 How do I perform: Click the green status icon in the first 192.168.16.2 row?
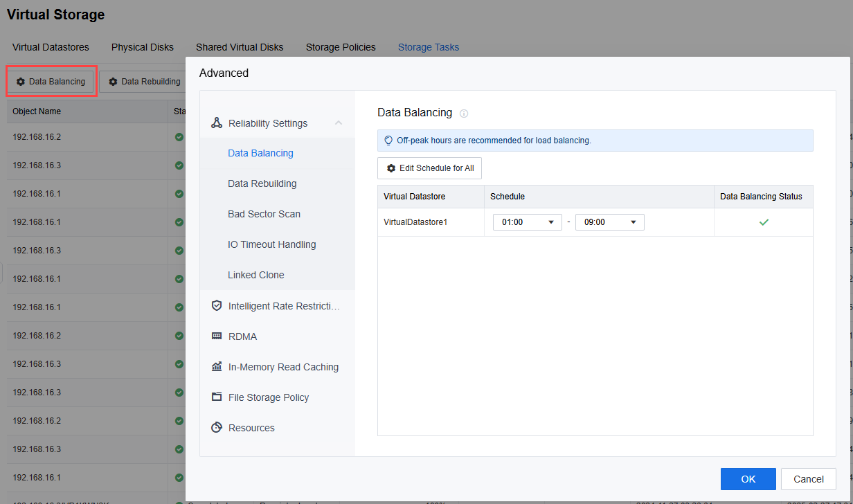(179, 137)
